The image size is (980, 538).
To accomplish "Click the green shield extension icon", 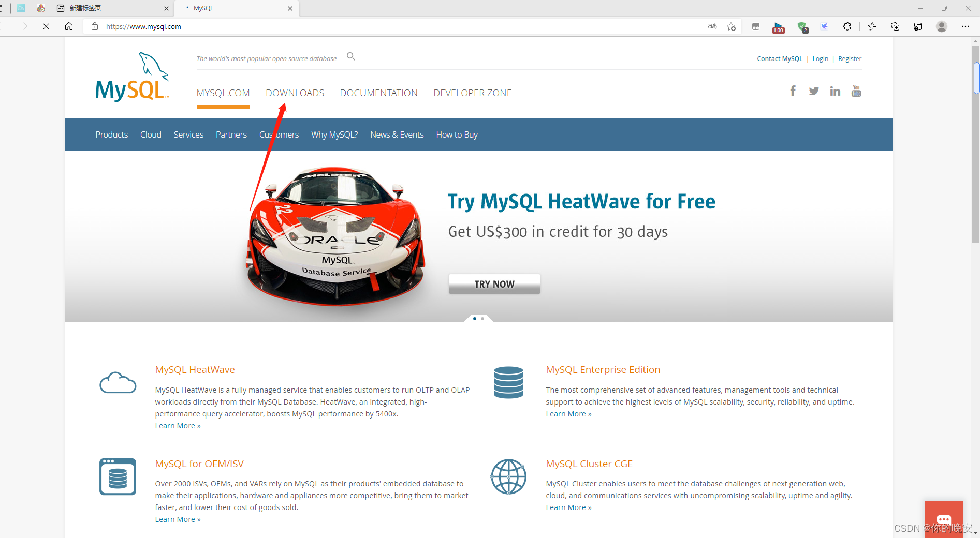I will point(802,27).
